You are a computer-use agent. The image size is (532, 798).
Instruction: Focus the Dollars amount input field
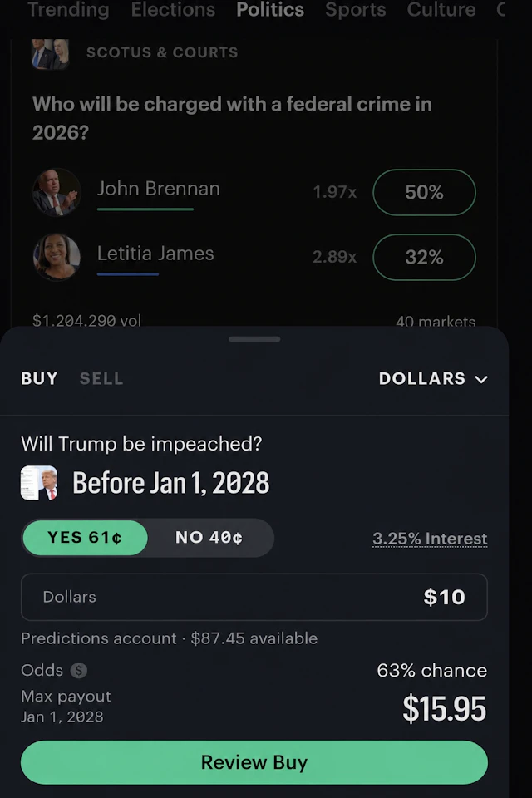[x=254, y=597]
